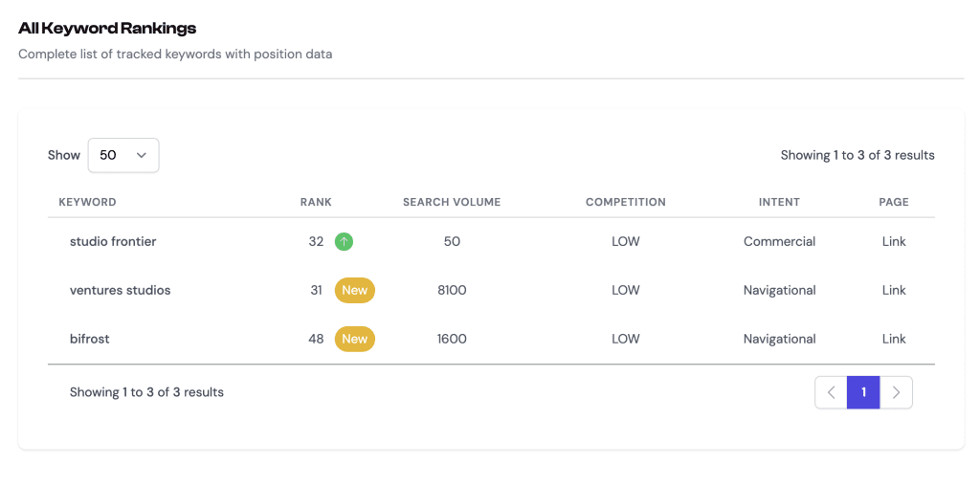The width and height of the screenshot is (980, 487).
Task: Sort by the Search Volume column header
Action: point(452,203)
